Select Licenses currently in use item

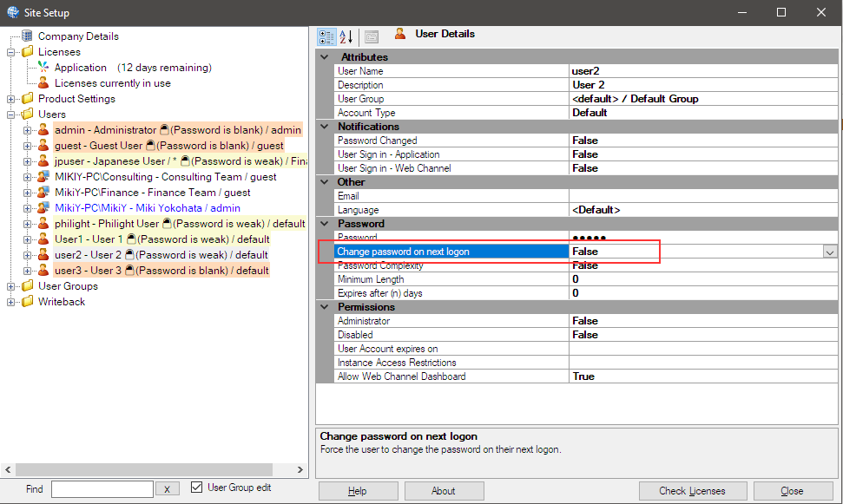point(112,82)
